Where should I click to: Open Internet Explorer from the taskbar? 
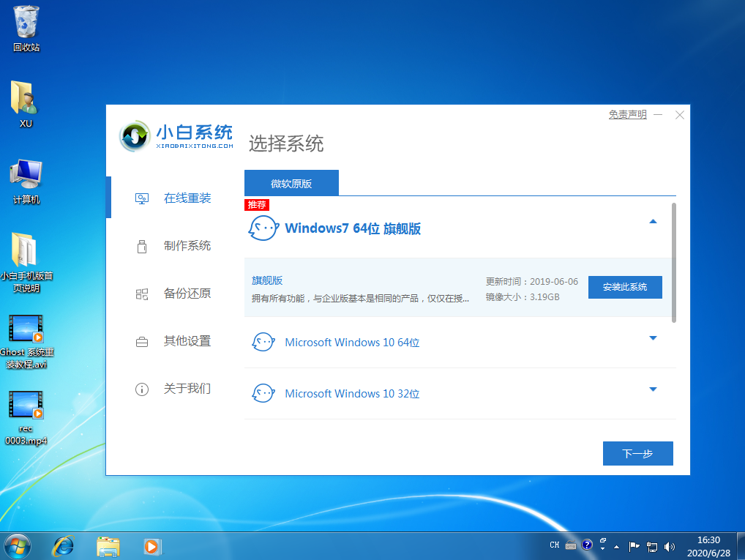click(x=64, y=545)
